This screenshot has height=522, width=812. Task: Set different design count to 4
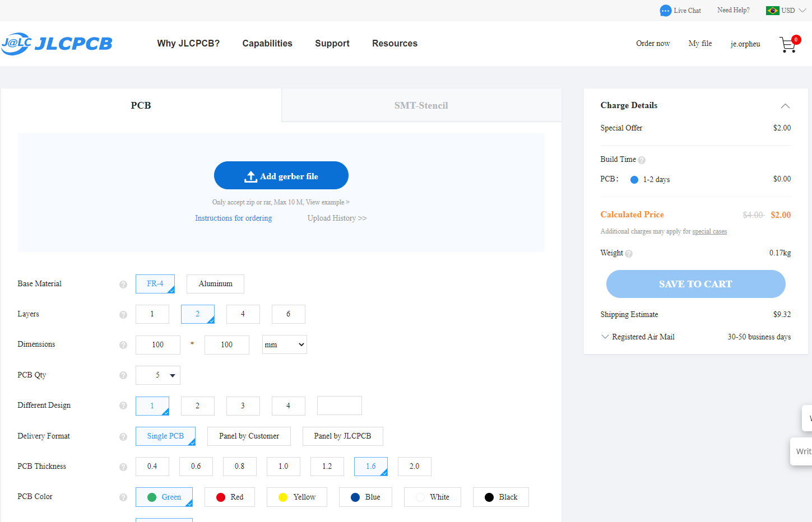(x=289, y=406)
